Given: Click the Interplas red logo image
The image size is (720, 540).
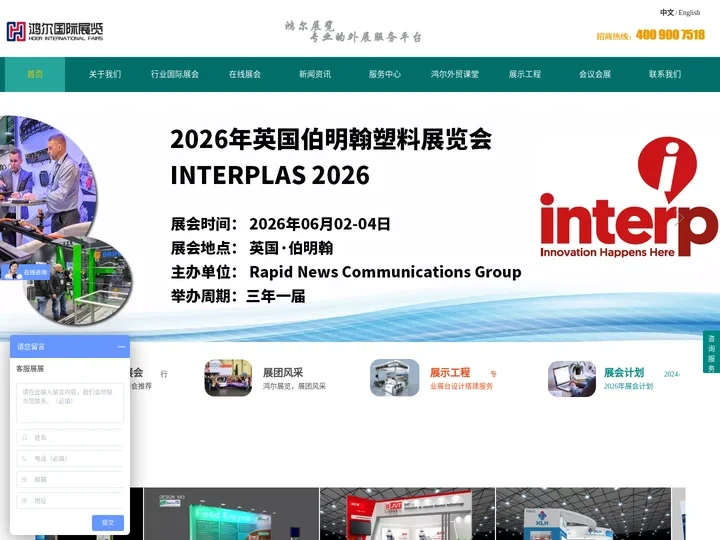Looking at the screenshot, I should pos(629,197).
